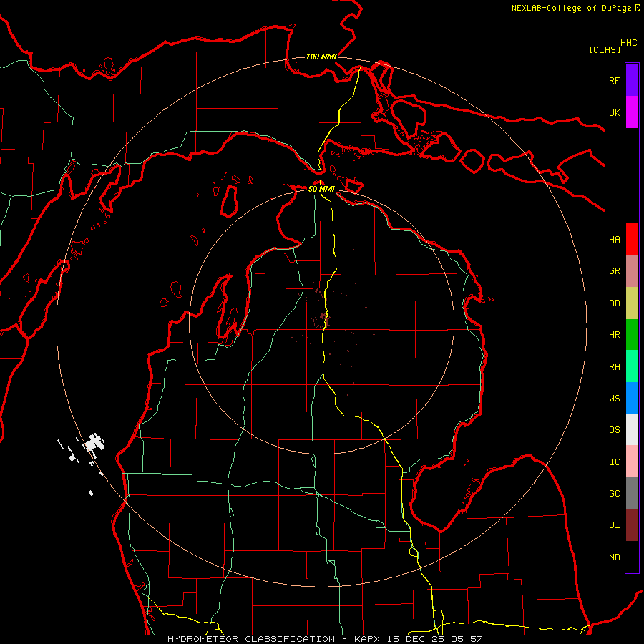Click the BD legend label
644x644 pixels.
[614, 303]
